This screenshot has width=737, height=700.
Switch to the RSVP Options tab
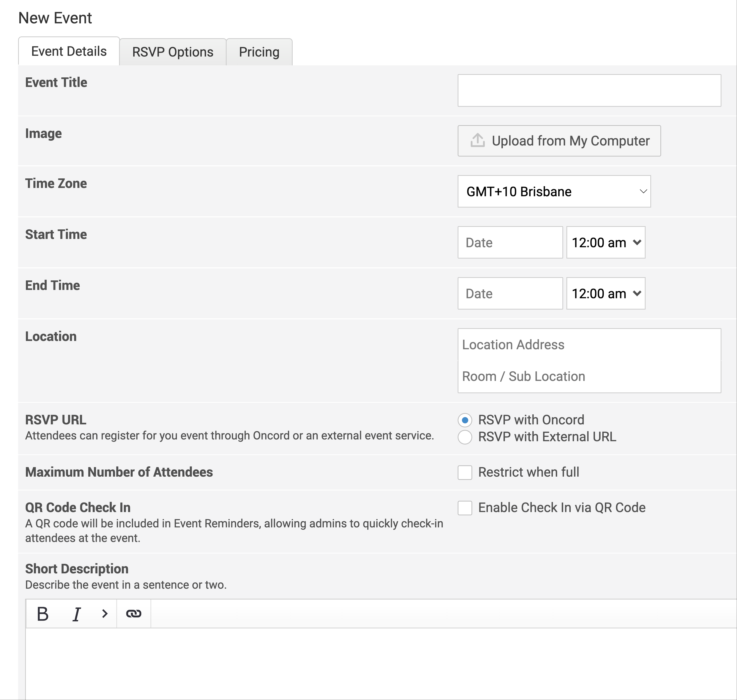[173, 52]
